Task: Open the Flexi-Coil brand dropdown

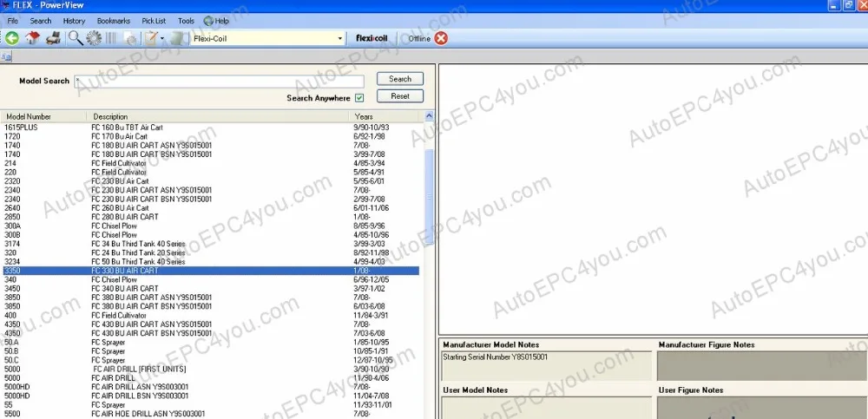Action: coord(340,39)
